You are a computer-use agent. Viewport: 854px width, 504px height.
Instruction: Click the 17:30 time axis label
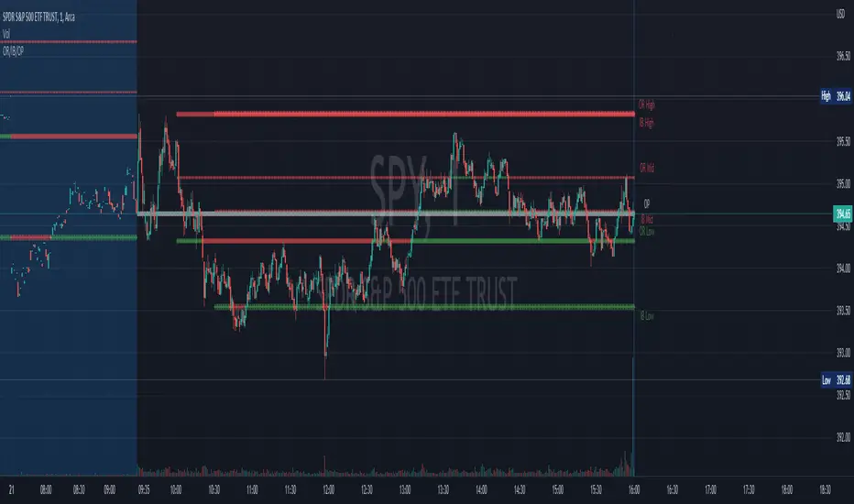point(749,490)
